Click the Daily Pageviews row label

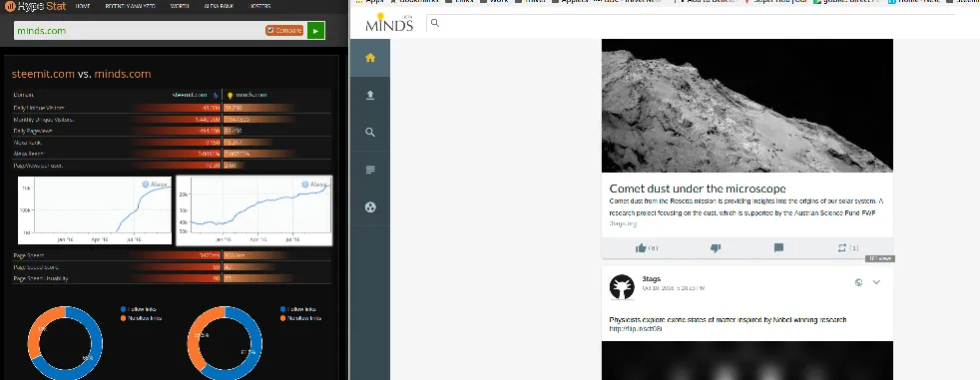point(33,132)
